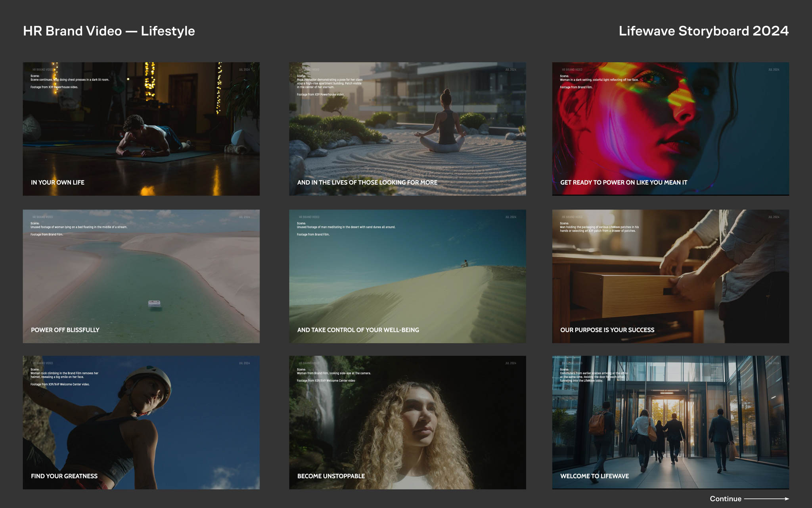Click the floating bed in the stream
This screenshot has width=812, height=508.
(x=154, y=304)
